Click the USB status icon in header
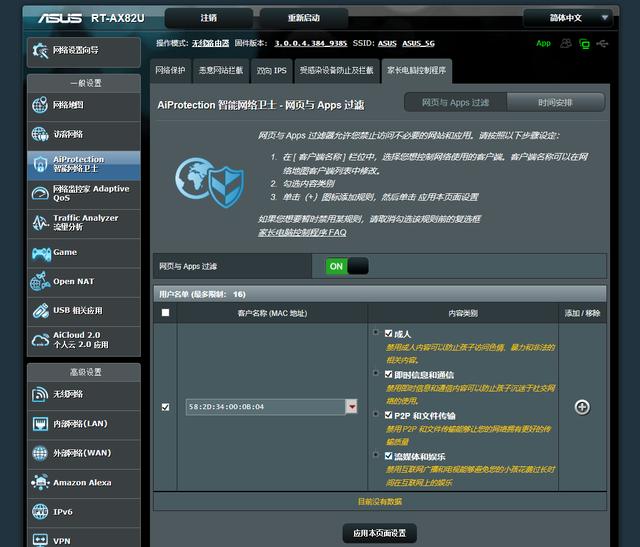This screenshot has width=640, height=547. pyautogui.click(x=602, y=43)
